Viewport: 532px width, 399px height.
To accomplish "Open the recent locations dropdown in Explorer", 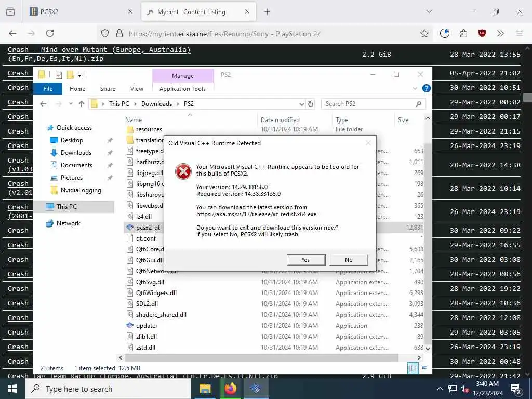I will click(x=71, y=104).
